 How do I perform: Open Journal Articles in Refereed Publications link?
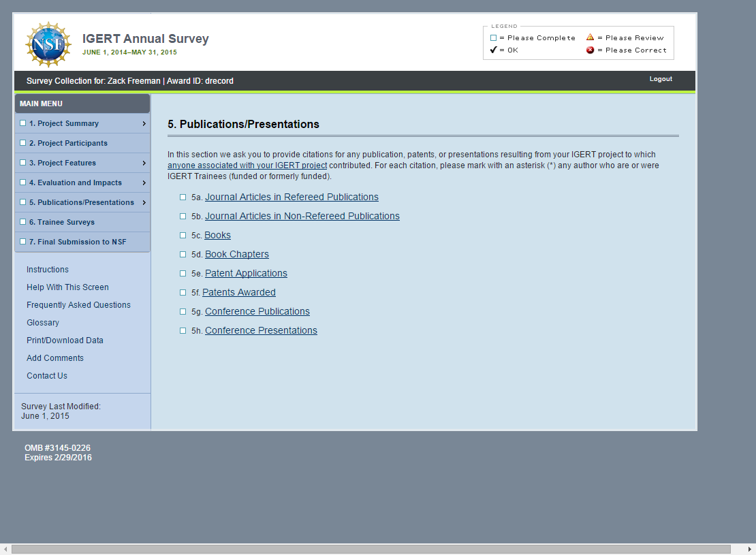click(x=292, y=197)
